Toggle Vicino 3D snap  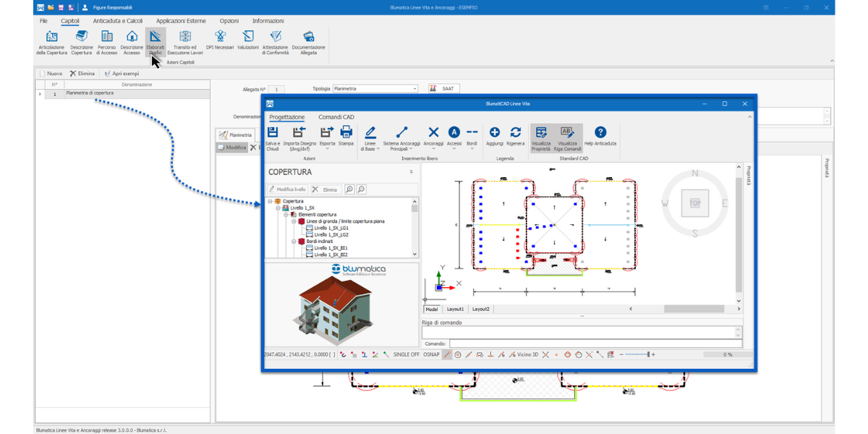524,354
